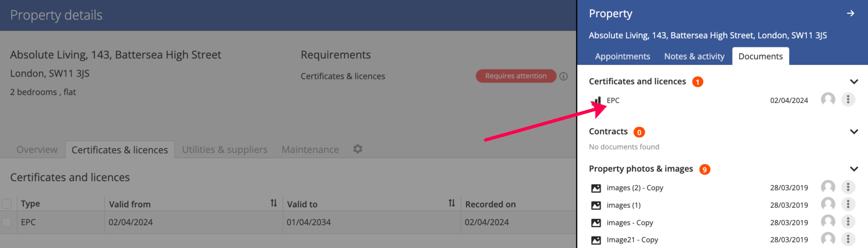Image resolution: width=868 pixels, height=248 pixels.
Task: Open the images (1) file
Action: (x=623, y=205)
